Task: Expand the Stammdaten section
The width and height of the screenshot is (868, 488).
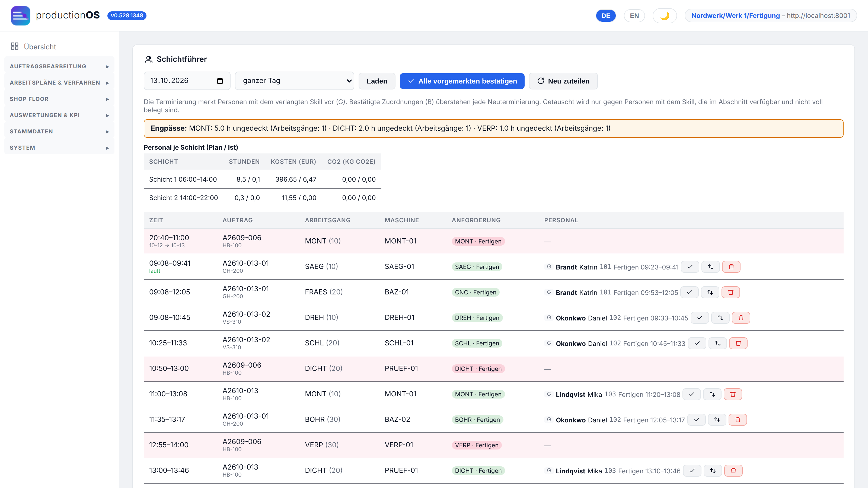Action: pos(59,131)
